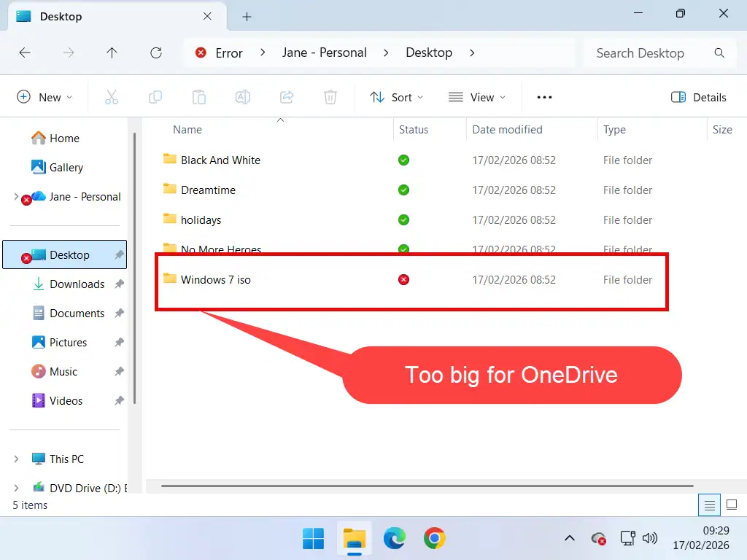Screen dimensions: 747x560
Task: Click inside the Search Desktop field
Action: (640, 52)
